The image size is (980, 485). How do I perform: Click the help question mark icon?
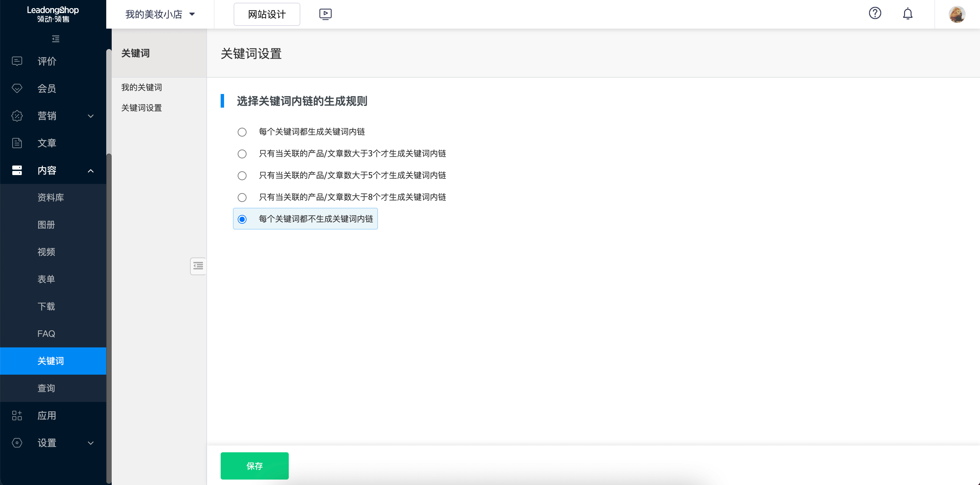tap(875, 13)
